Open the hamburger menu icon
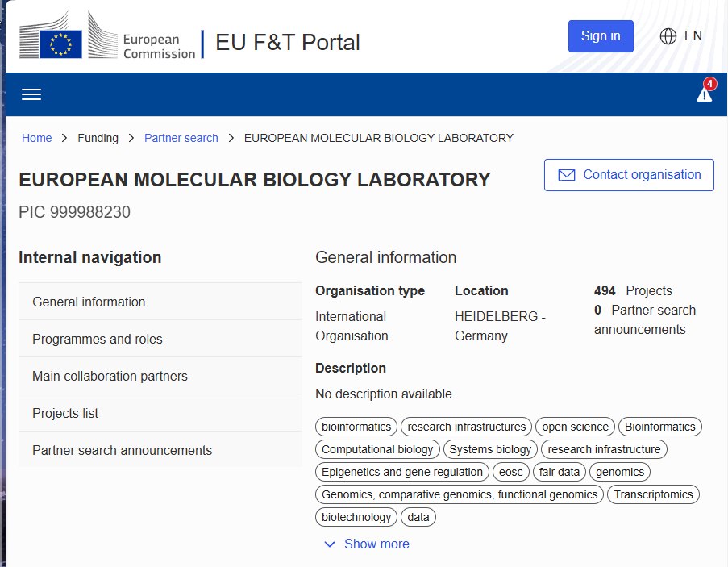 pos(31,94)
